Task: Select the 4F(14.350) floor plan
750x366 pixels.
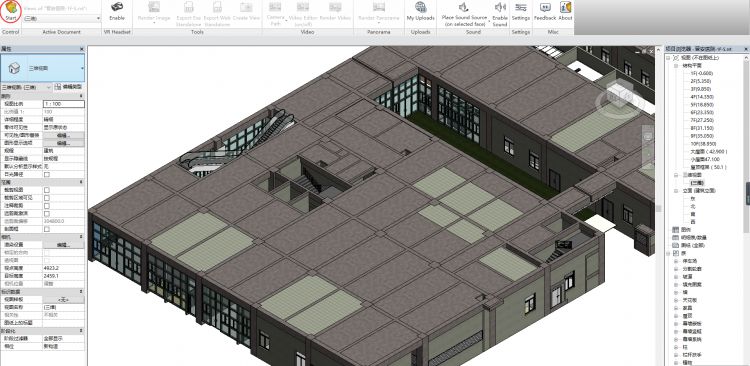Action: tap(702, 97)
